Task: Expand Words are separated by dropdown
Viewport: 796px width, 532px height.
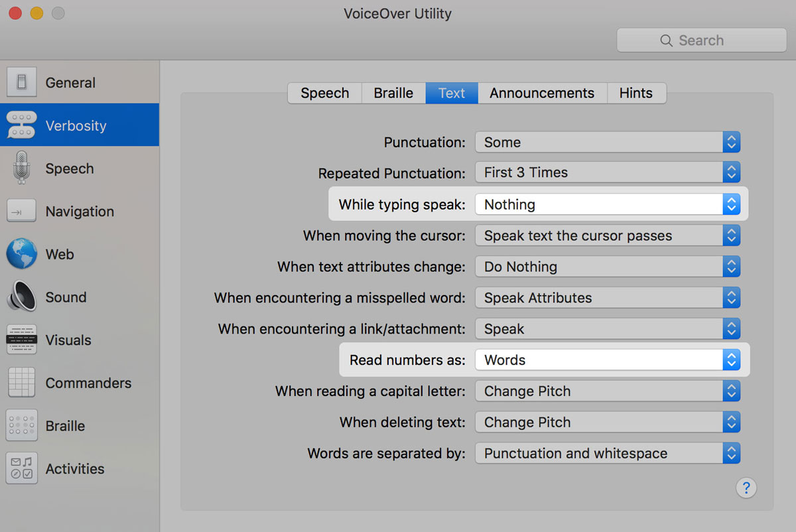Action: coord(607,454)
